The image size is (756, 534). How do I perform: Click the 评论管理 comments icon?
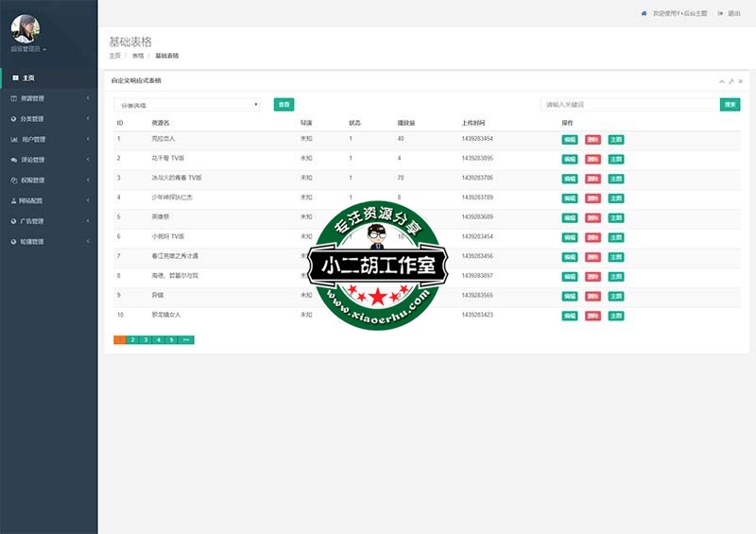pyautogui.click(x=13, y=160)
